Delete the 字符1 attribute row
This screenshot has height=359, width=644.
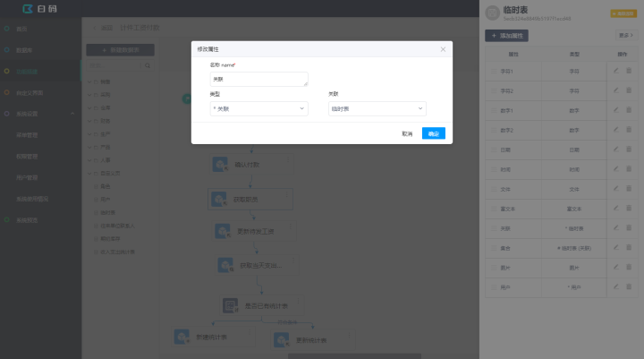coord(629,71)
